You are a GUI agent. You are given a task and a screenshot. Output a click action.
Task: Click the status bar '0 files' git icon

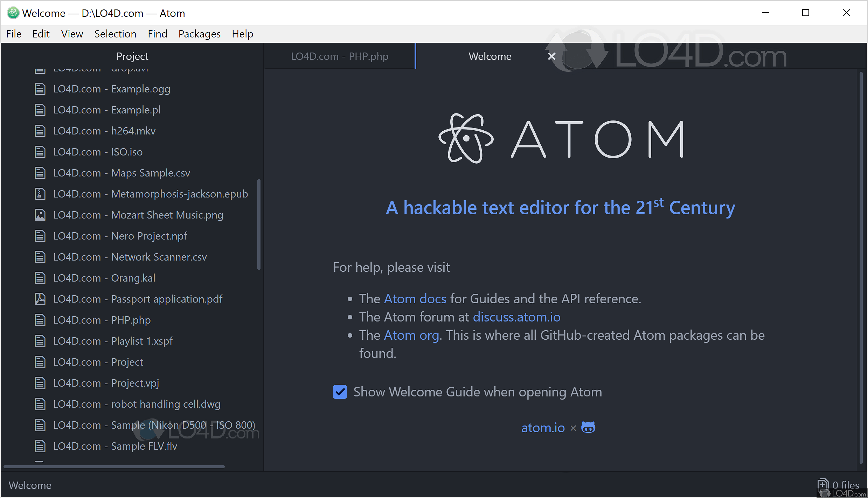point(823,485)
